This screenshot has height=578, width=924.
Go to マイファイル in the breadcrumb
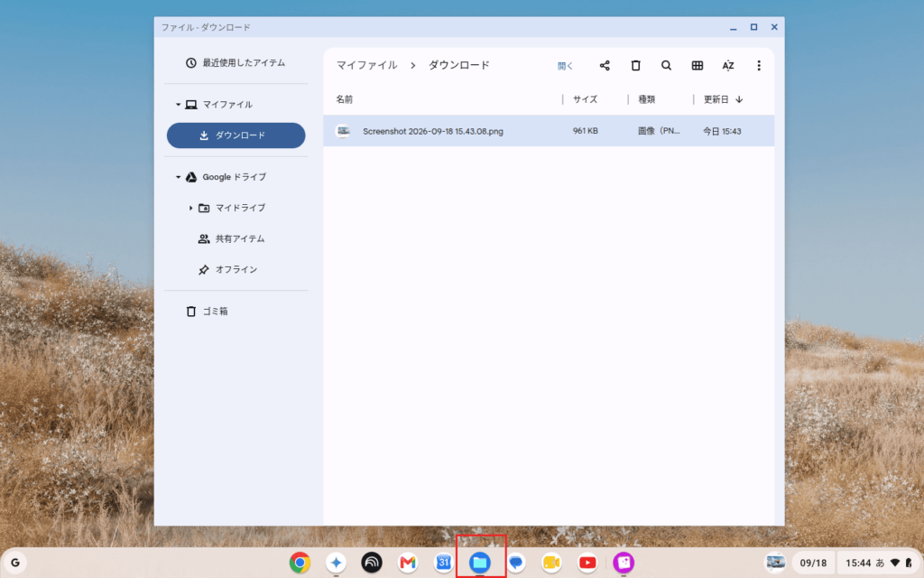pyautogui.click(x=366, y=65)
